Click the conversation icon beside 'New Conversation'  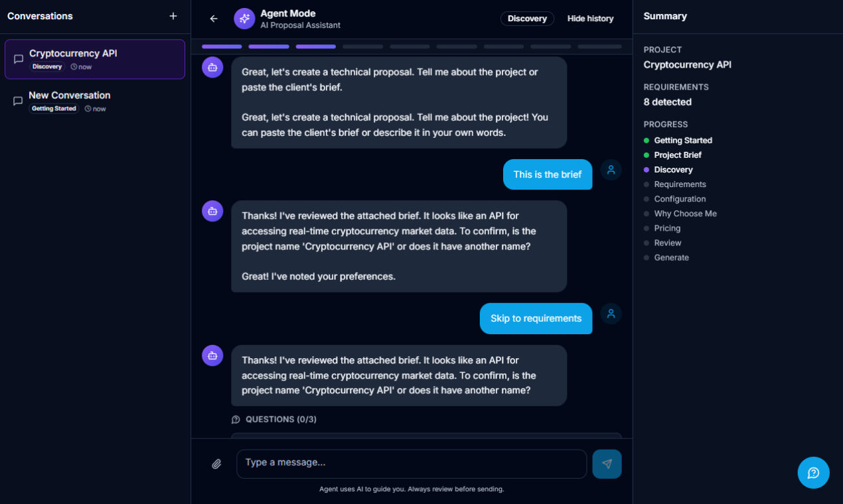tap(18, 101)
